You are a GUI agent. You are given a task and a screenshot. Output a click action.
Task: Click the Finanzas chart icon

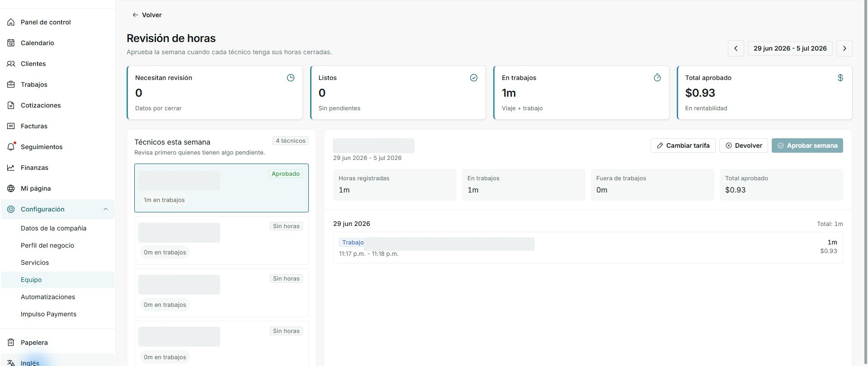point(11,168)
